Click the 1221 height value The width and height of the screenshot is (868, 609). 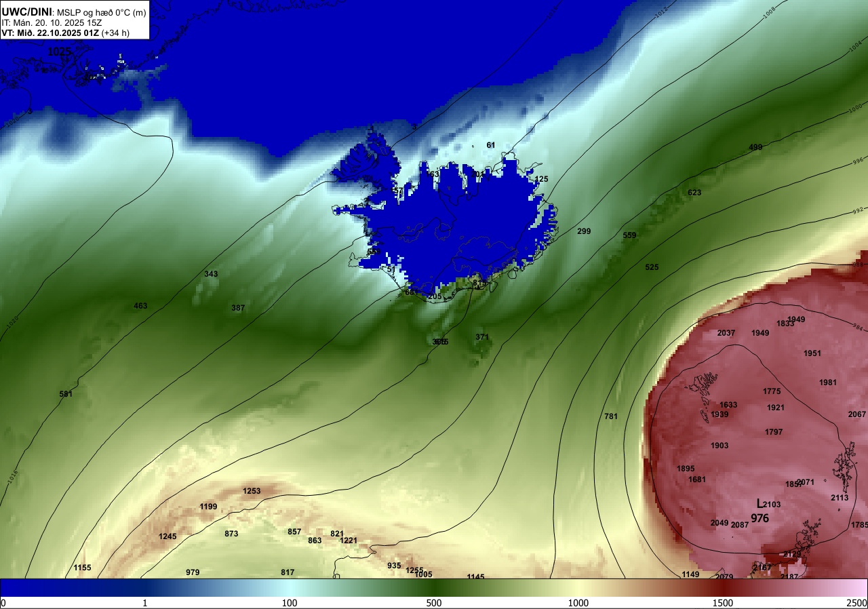349,541
